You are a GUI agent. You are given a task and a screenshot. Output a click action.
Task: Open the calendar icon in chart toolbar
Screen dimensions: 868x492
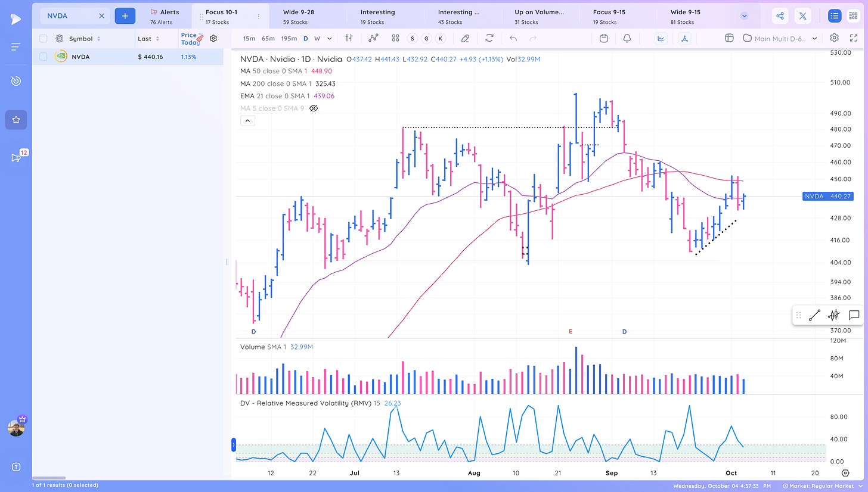click(x=604, y=38)
